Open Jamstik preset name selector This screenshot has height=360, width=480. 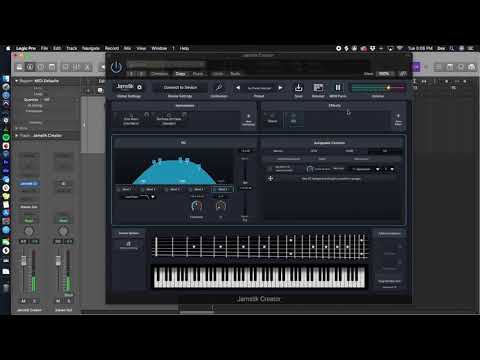click(259, 88)
